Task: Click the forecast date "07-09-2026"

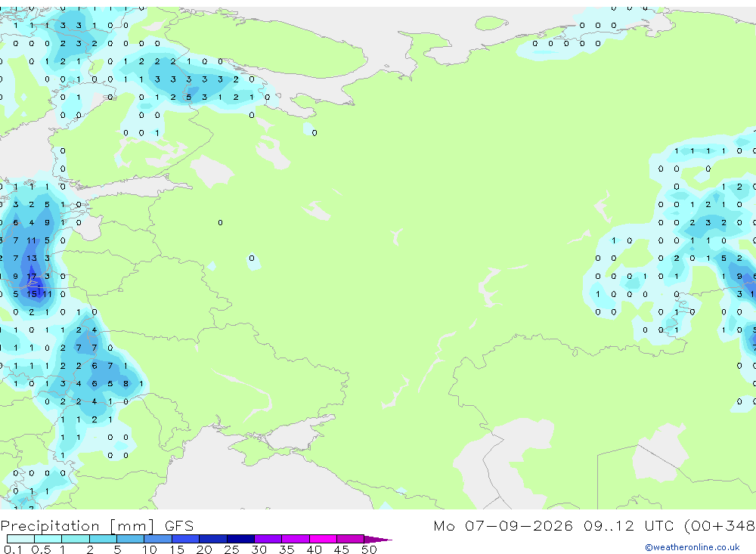Action: [x=519, y=525]
